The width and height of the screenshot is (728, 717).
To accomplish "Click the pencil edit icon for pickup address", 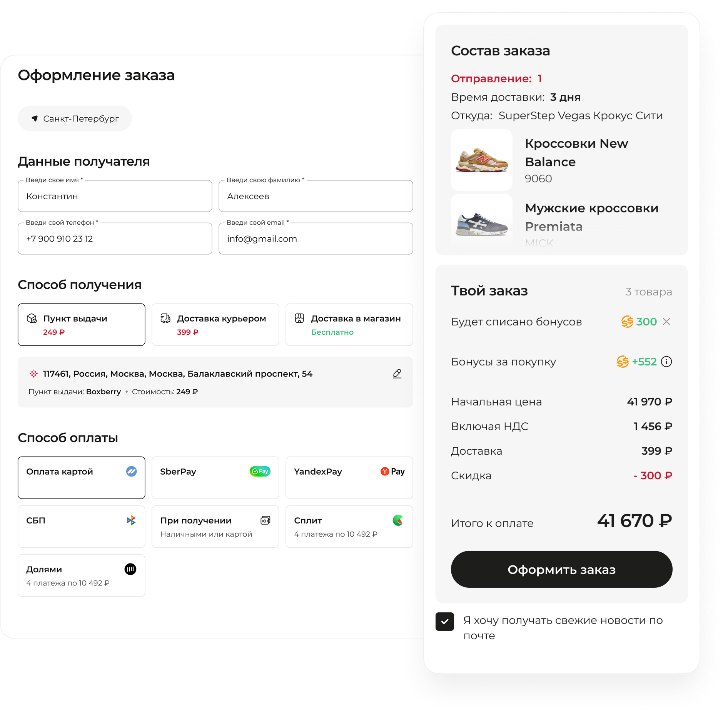I will tap(397, 374).
